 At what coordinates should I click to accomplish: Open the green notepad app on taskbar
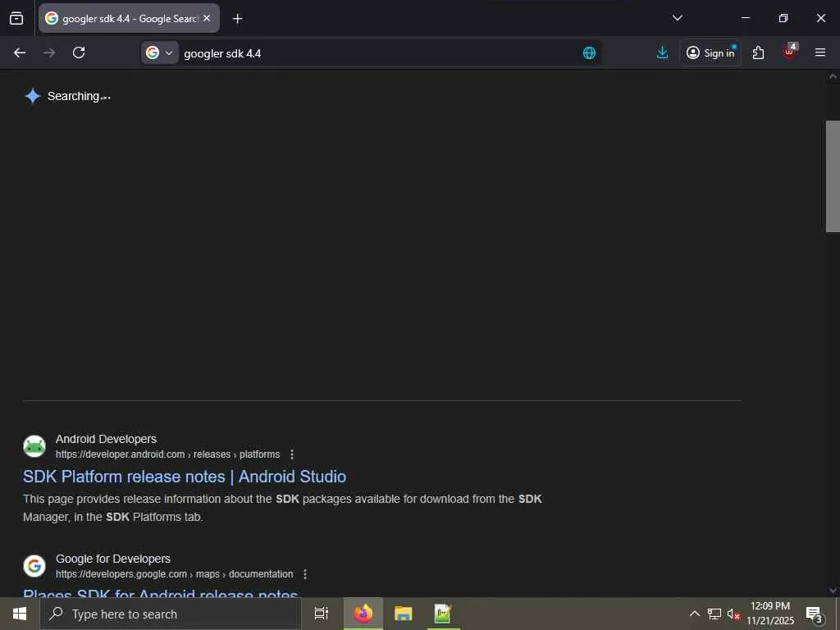coord(443,614)
